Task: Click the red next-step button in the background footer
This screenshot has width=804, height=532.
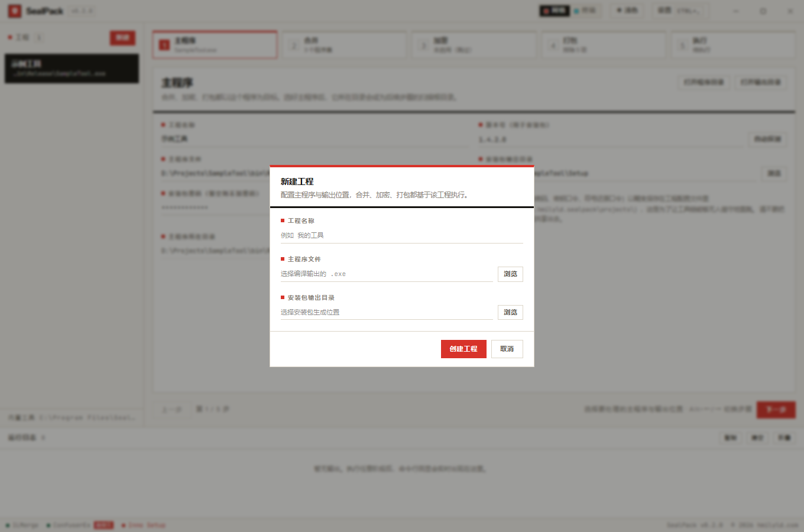Action: [776, 410]
